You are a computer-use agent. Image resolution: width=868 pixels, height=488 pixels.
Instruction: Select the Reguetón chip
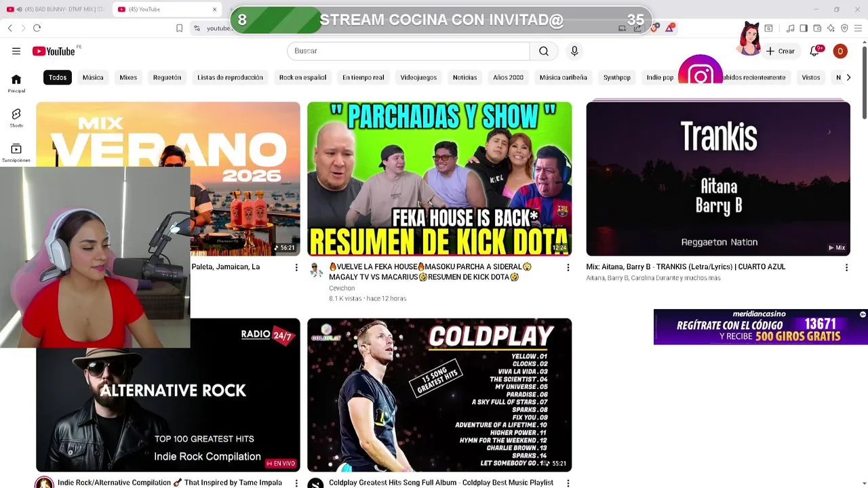click(x=167, y=77)
